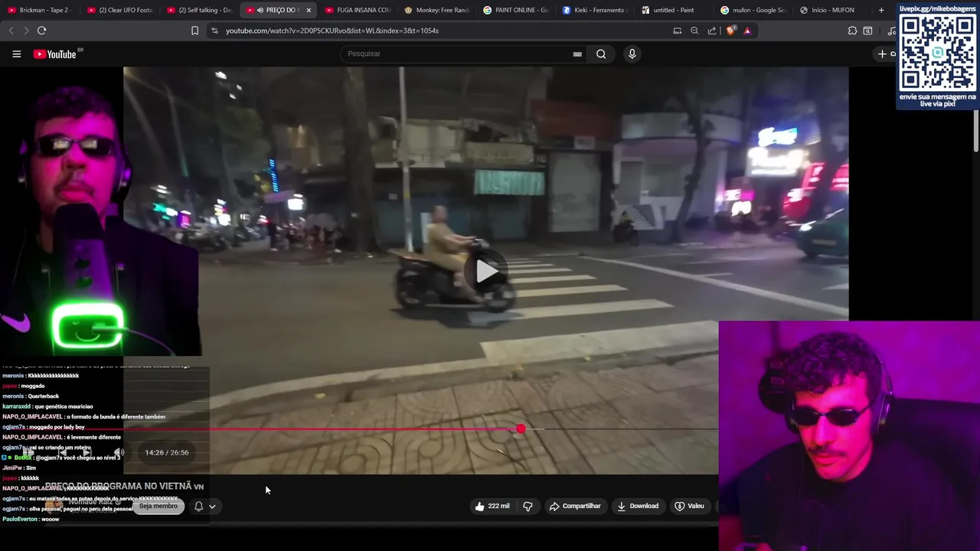Click the Compartilhar share button
The width and height of the screenshot is (980, 551).
575,506
